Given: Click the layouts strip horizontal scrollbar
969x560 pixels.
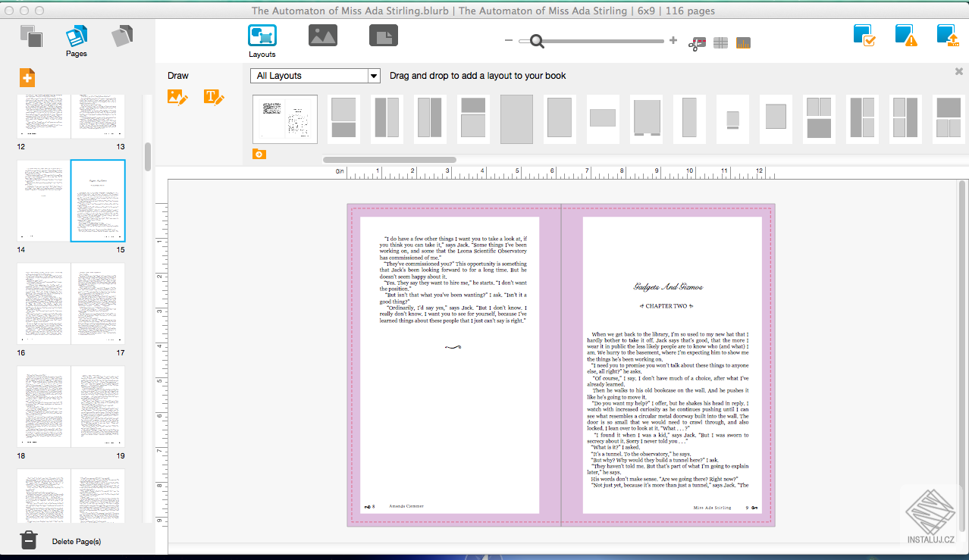Looking at the screenshot, I should [x=390, y=160].
